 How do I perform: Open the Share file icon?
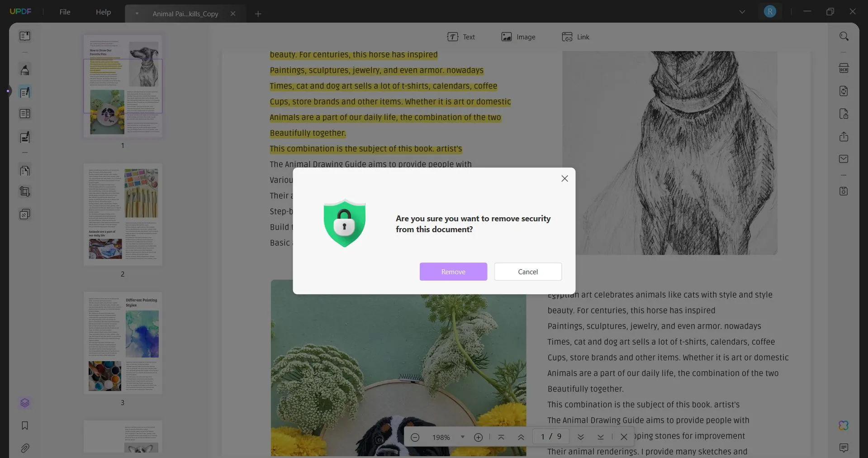coord(844,137)
